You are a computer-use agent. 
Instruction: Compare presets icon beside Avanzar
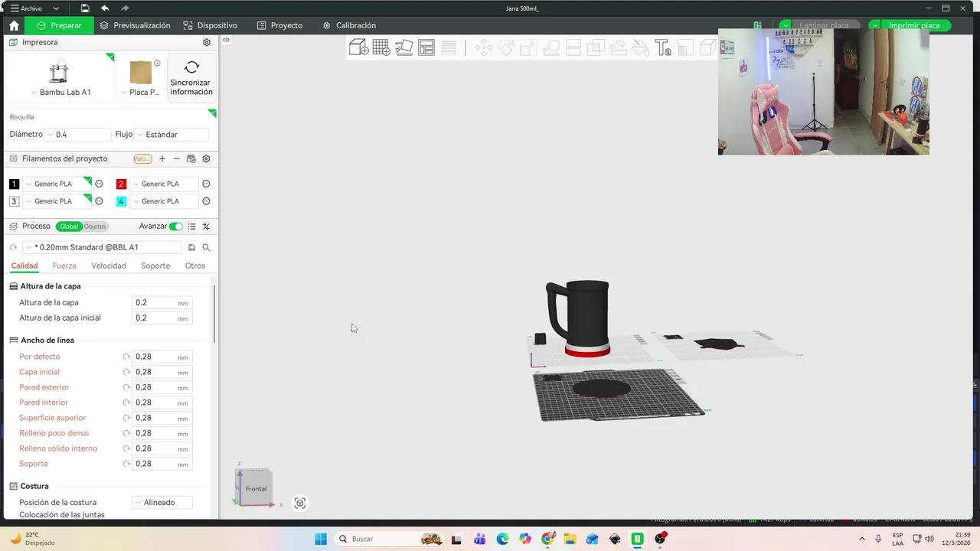pyautogui.click(x=206, y=227)
